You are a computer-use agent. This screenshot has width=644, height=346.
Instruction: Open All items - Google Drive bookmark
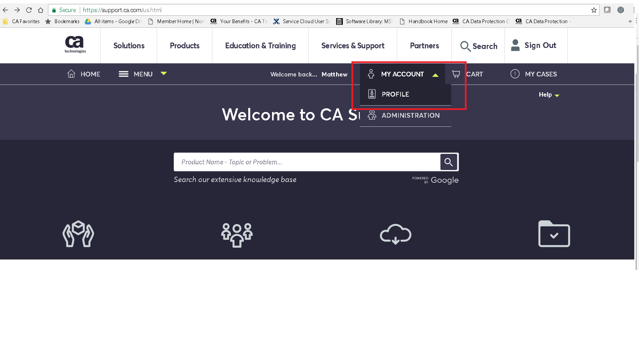pyautogui.click(x=113, y=21)
